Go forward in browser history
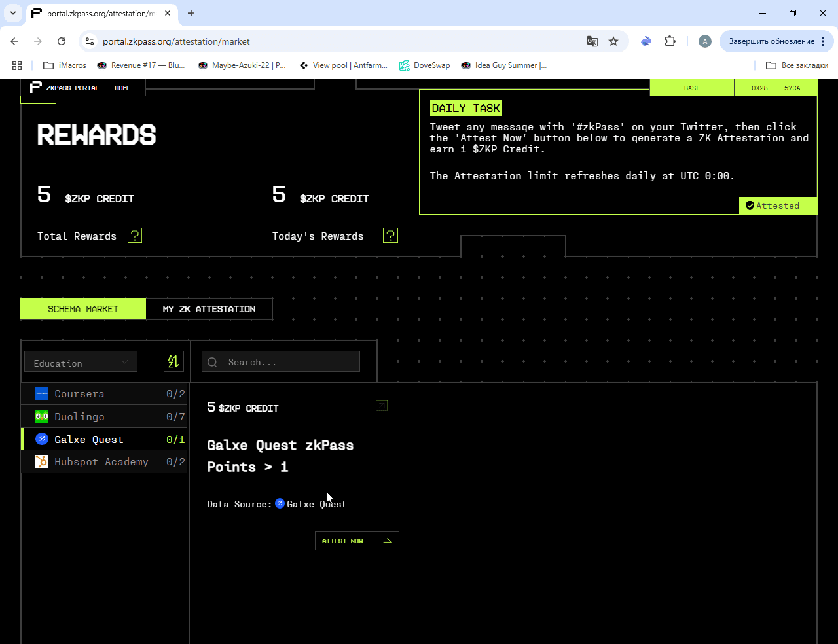838x644 pixels. click(38, 41)
